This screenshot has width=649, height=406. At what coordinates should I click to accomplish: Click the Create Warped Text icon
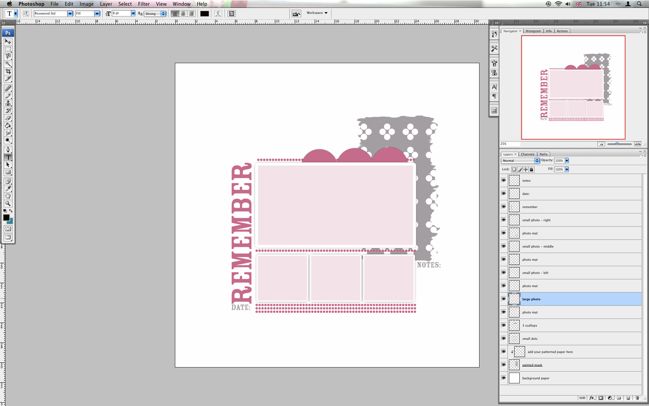[218, 14]
